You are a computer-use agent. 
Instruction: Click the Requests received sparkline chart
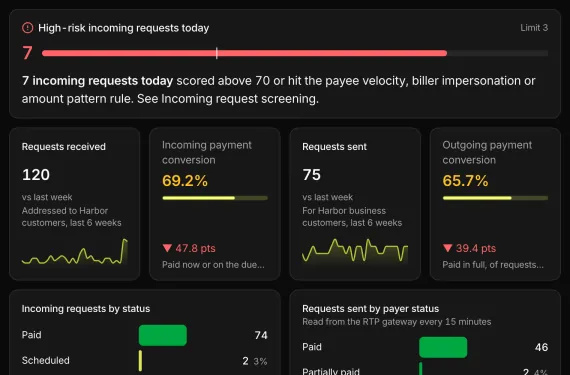[75, 251]
